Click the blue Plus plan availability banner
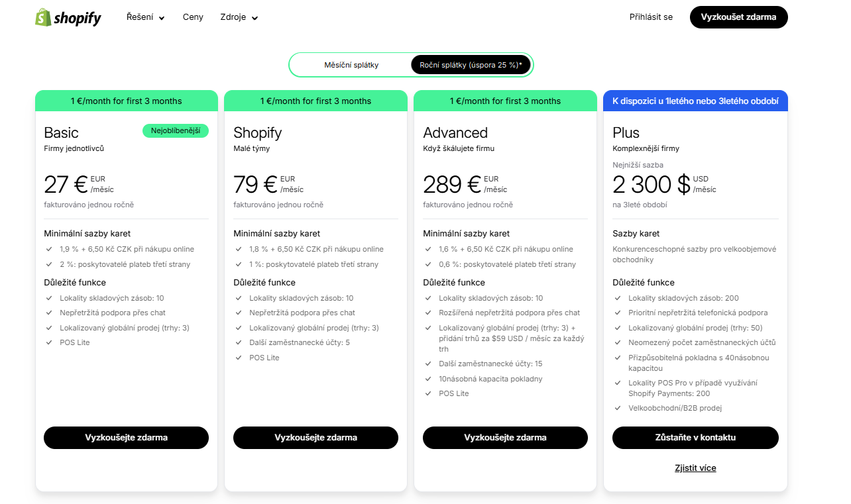This screenshot has width=851, height=504. (695, 101)
